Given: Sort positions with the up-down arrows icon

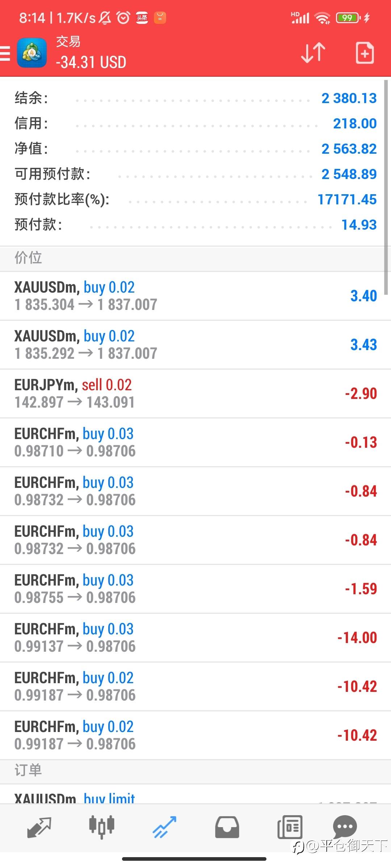Looking at the screenshot, I should click(x=313, y=53).
